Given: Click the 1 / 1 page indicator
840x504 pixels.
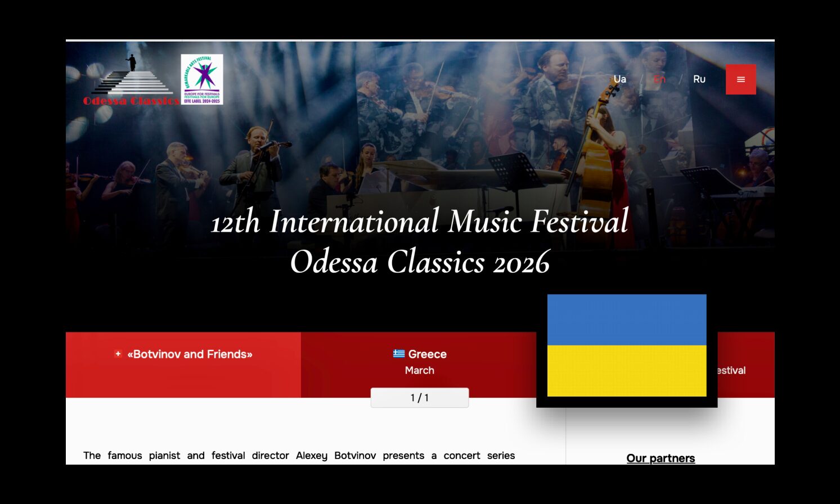Looking at the screenshot, I should point(419,398).
